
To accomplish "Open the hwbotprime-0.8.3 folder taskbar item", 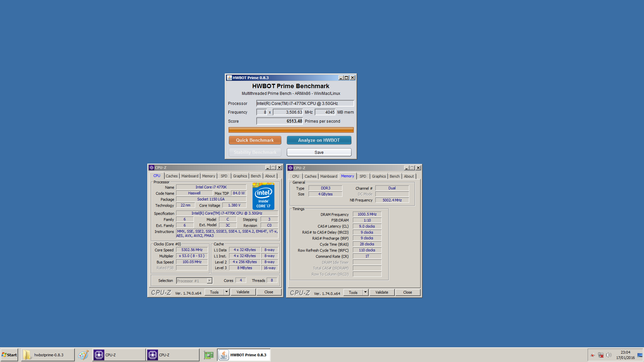I will click(48, 355).
